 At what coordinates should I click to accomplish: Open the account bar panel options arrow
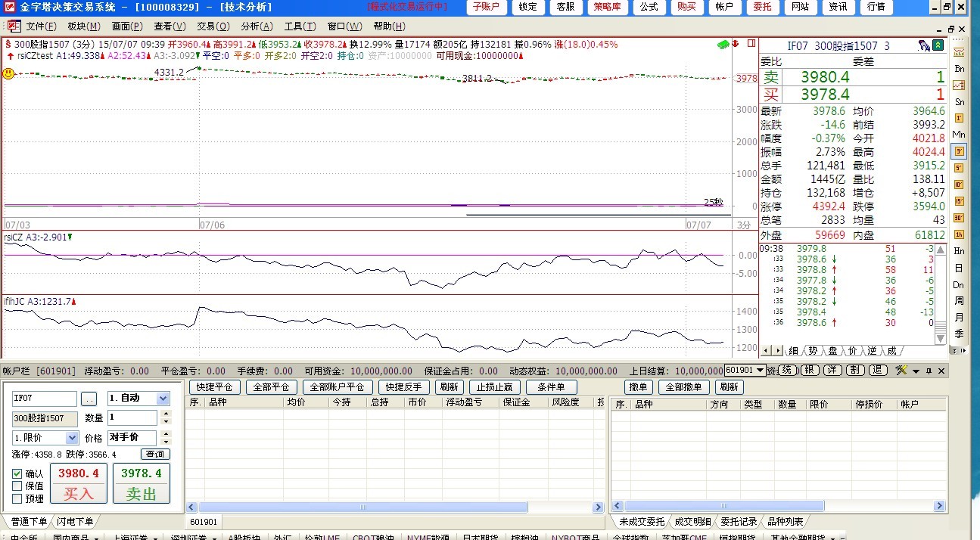click(x=916, y=371)
